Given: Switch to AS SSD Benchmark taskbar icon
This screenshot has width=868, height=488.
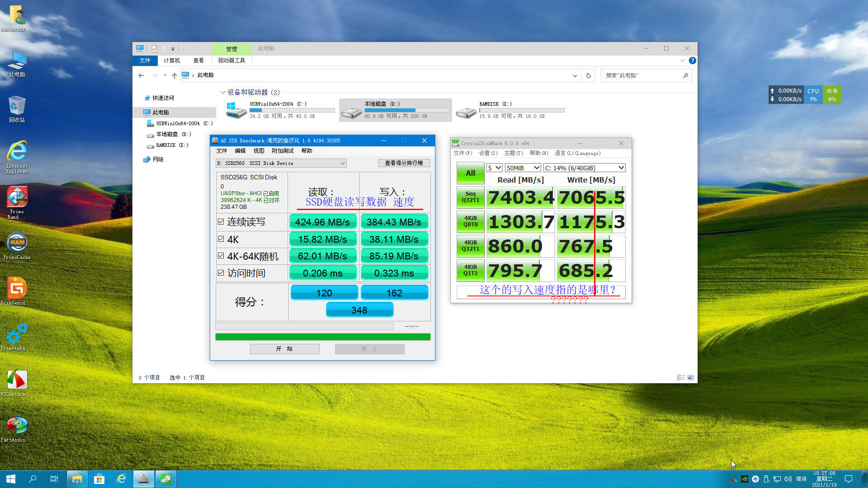Looking at the screenshot, I should [x=144, y=479].
